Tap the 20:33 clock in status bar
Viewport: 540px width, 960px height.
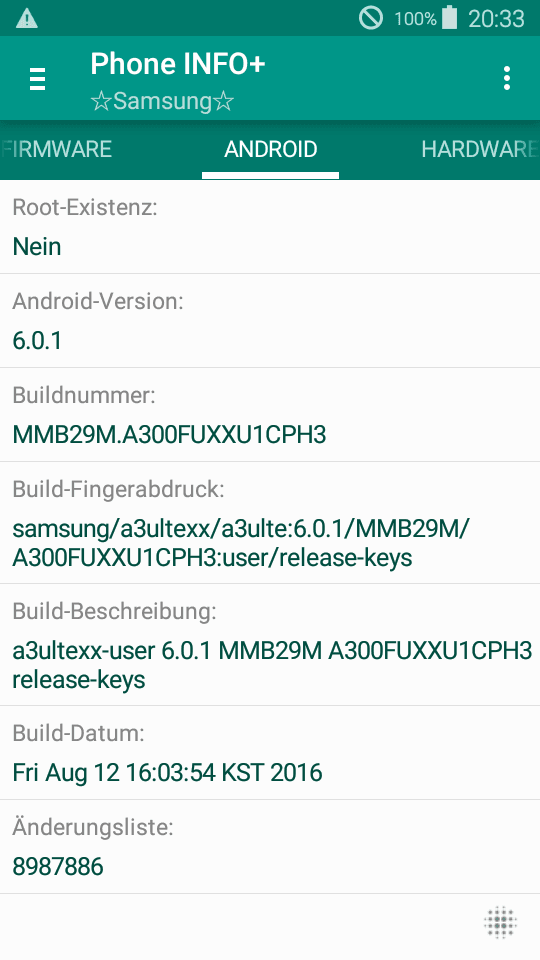click(x=496, y=19)
